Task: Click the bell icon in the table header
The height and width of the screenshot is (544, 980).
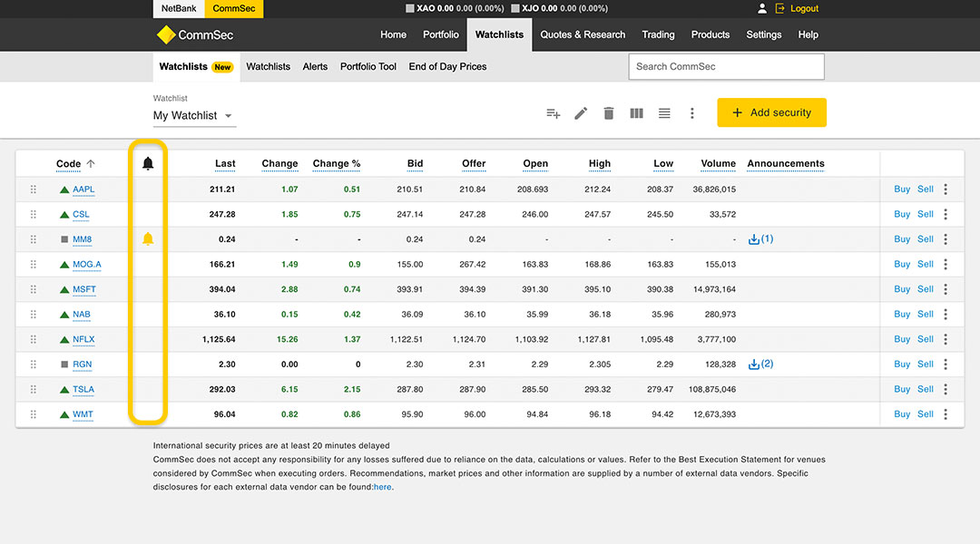Action: pos(148,163)
